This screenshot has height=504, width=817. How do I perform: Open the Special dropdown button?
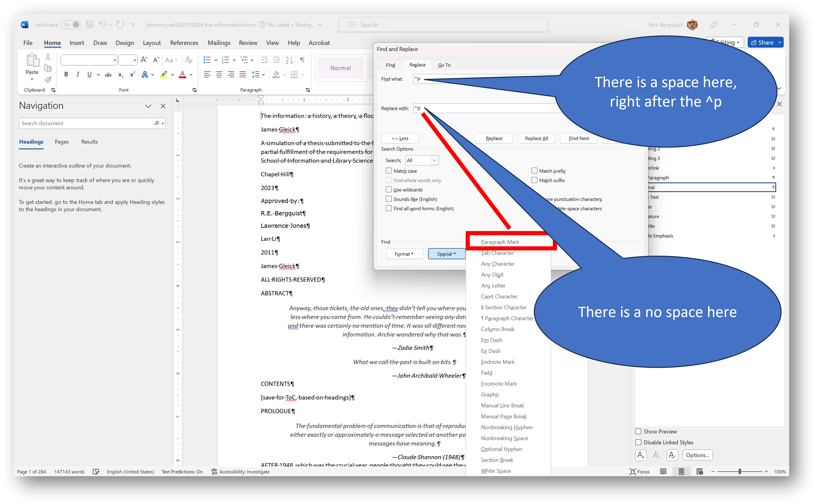coord(446,254)
